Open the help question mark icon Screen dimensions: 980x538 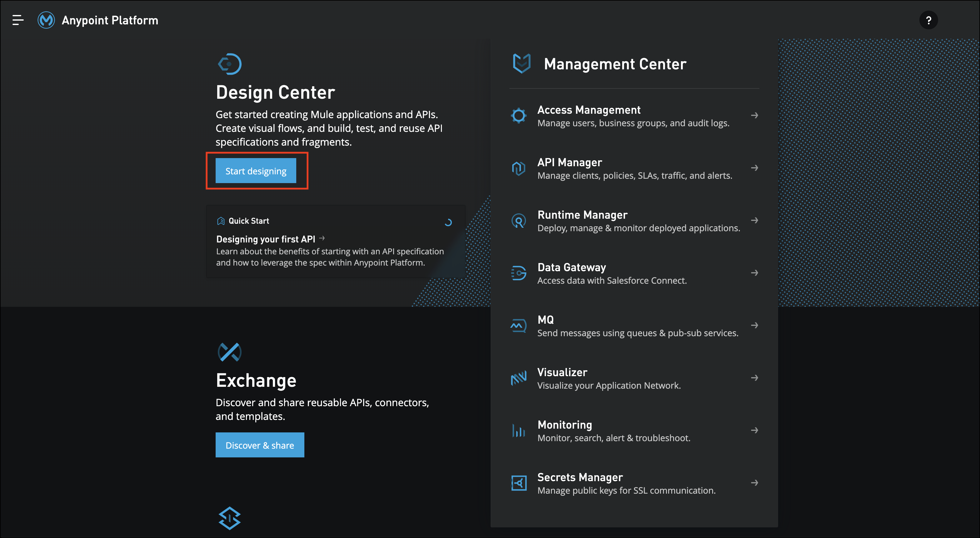(x=928, y=20)
